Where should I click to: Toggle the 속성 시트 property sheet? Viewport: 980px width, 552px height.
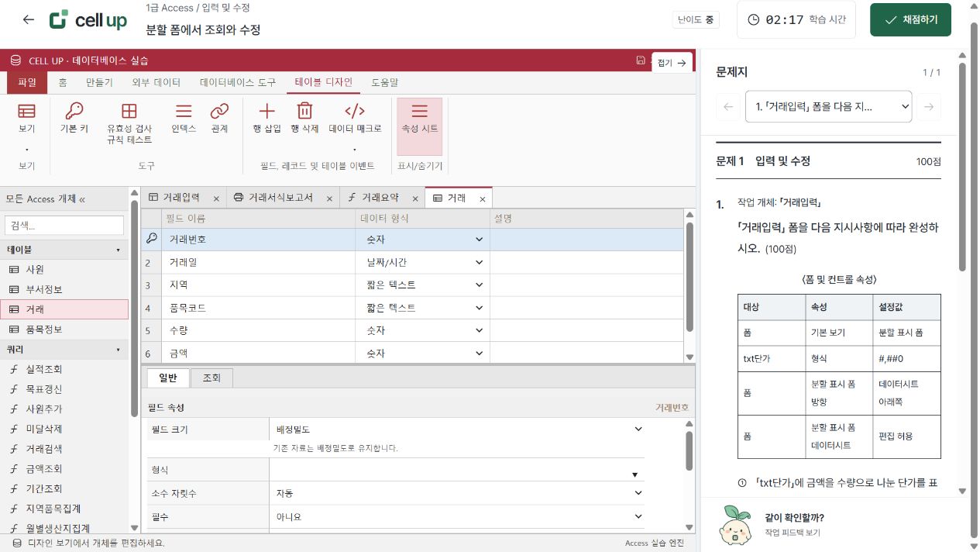pos(419,126)
